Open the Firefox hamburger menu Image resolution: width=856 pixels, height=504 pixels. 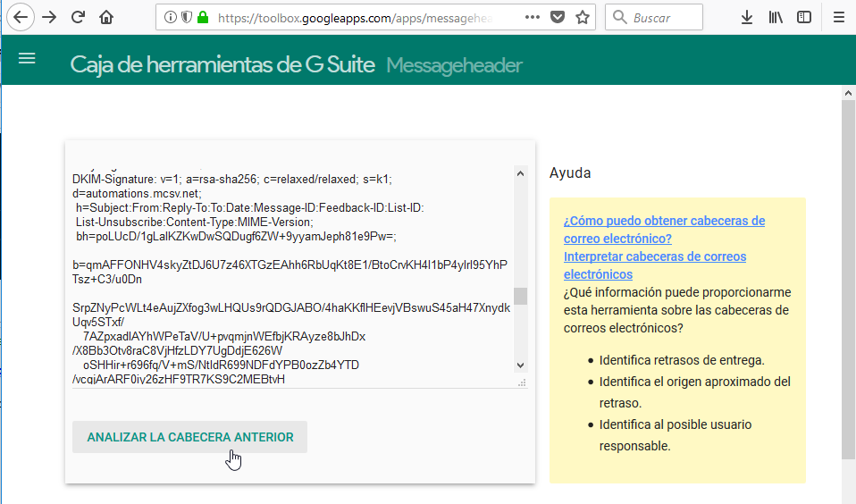839,18
